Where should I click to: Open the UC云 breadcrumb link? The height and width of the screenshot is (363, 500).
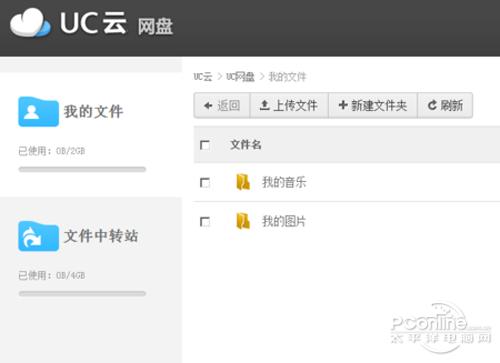coord(203,77)
